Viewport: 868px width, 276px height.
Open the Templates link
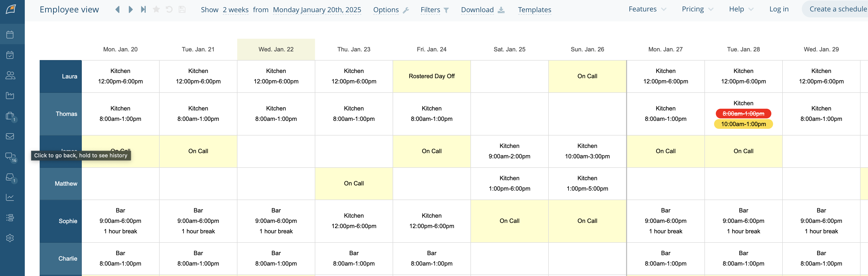tap(534, 10)
